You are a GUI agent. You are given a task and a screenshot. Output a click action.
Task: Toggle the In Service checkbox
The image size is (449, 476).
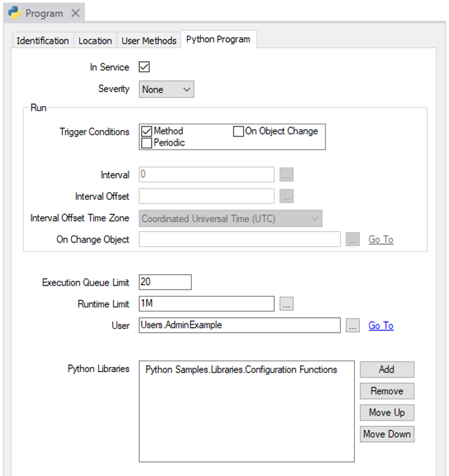click(x=145, y=67)
